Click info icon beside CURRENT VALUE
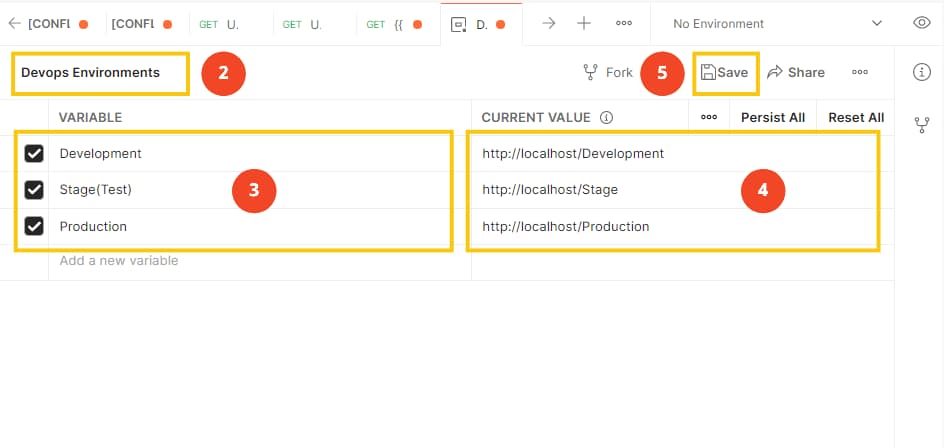944x448 pixels. tap(607, 117)
